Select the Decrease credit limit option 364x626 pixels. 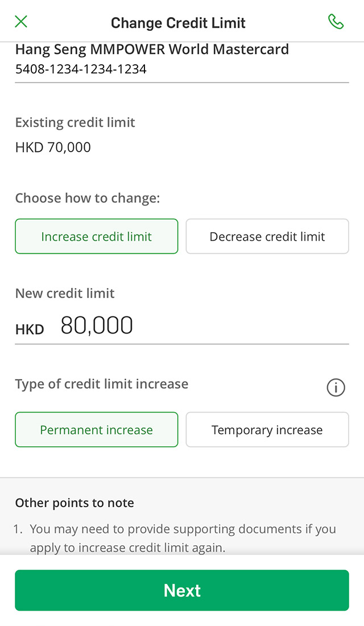[267, 236]
